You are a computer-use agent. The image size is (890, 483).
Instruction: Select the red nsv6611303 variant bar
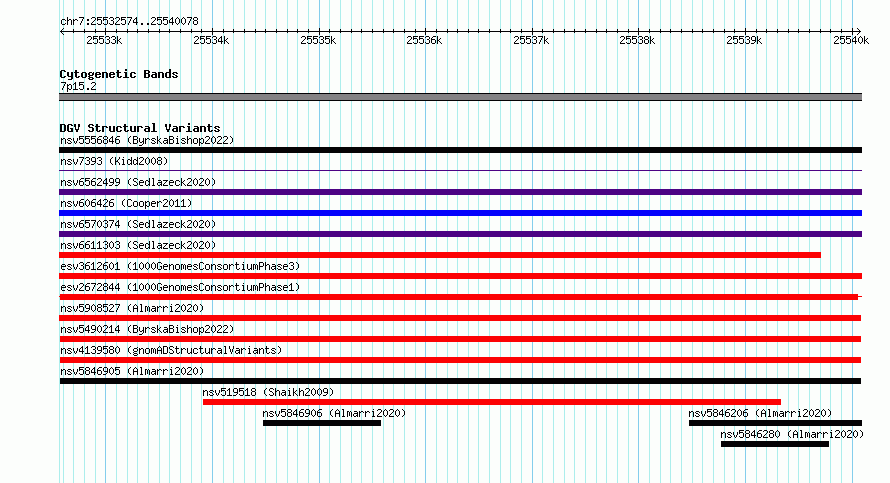pos(440,255)
